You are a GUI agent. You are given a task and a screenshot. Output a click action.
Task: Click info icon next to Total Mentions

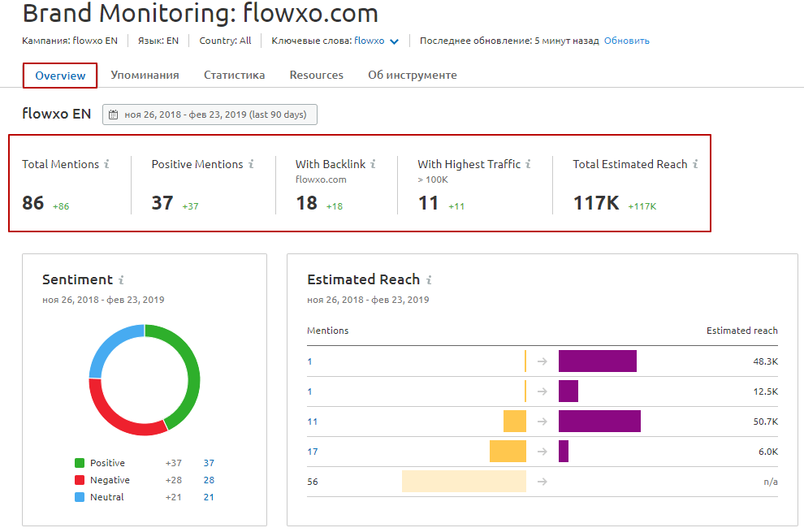tap(106, 164)
